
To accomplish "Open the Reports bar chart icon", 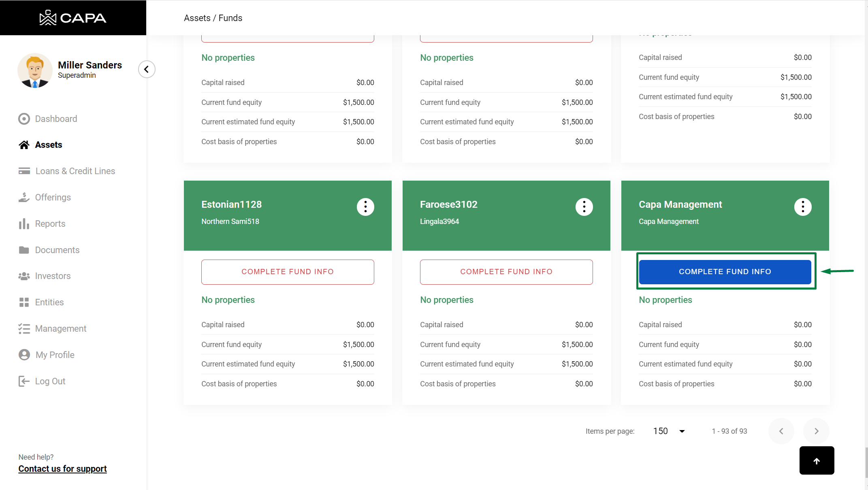I will [x=24, y=224].
